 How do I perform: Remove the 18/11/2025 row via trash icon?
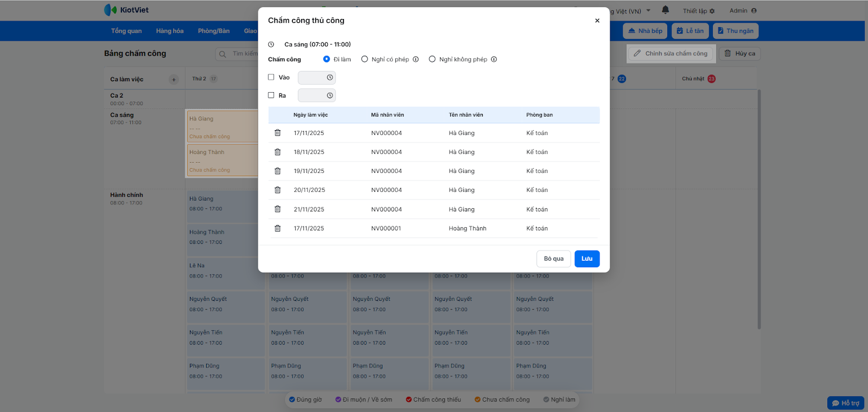[277, 152]
